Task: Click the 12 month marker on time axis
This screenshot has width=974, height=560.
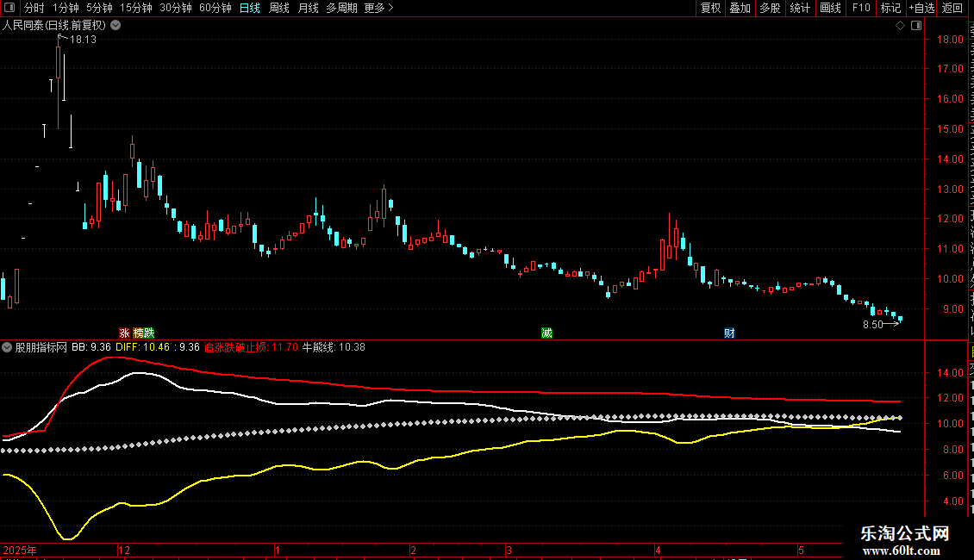Action: pos(124,550)
